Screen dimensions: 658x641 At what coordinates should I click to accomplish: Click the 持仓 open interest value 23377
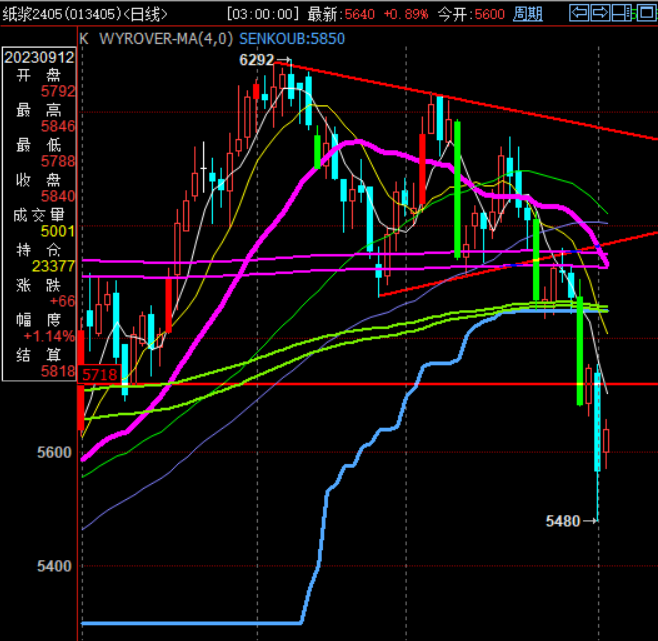(x=54, y=266)
